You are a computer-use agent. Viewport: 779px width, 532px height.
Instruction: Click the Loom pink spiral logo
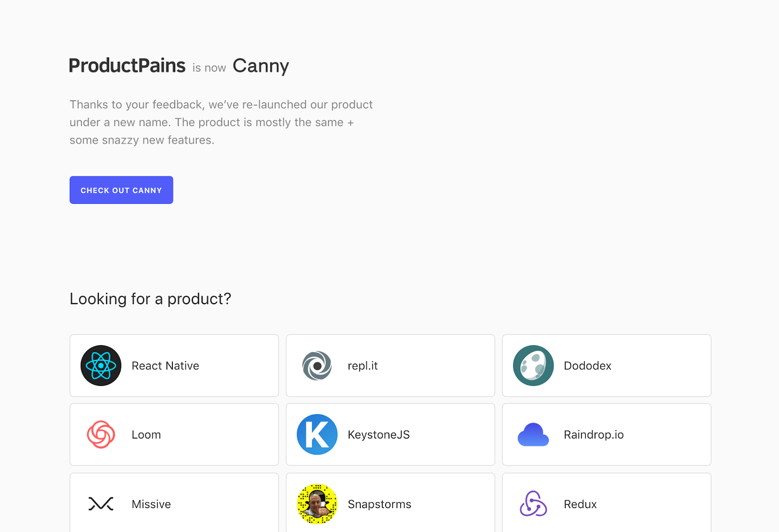pos(101,435)
